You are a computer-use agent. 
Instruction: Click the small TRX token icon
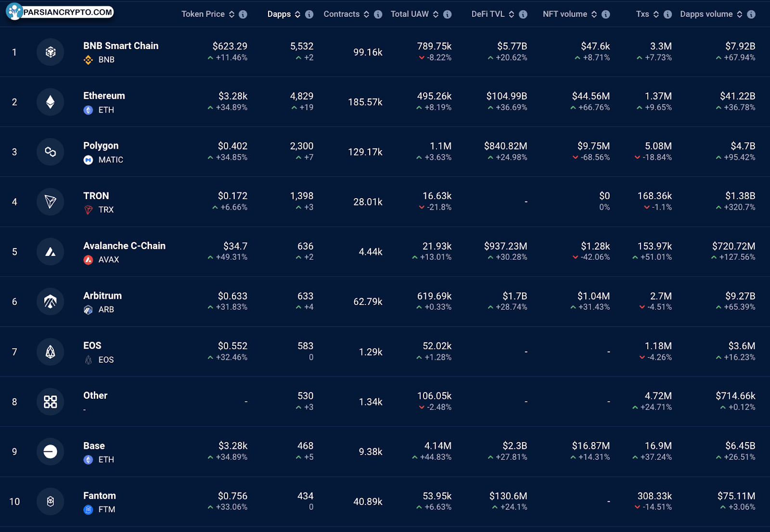click(88, 210)
